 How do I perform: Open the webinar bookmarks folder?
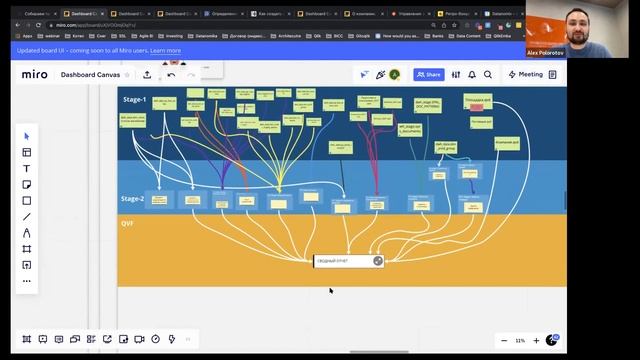[49, 36]
